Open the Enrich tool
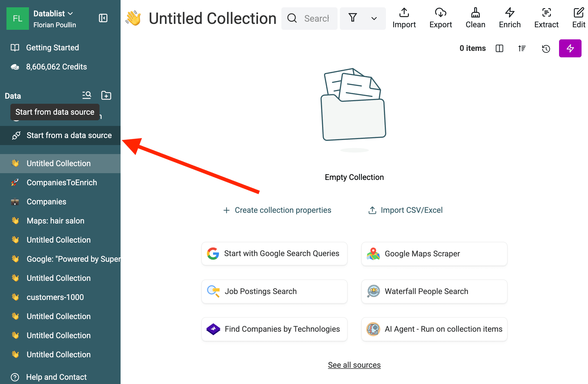The height and width of the screenshot is (384, 588). coord(510,18)
